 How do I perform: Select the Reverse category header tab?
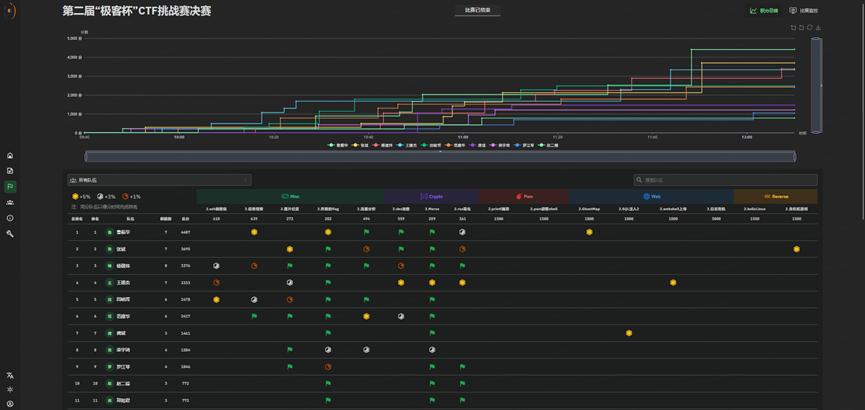coord(775,197)
